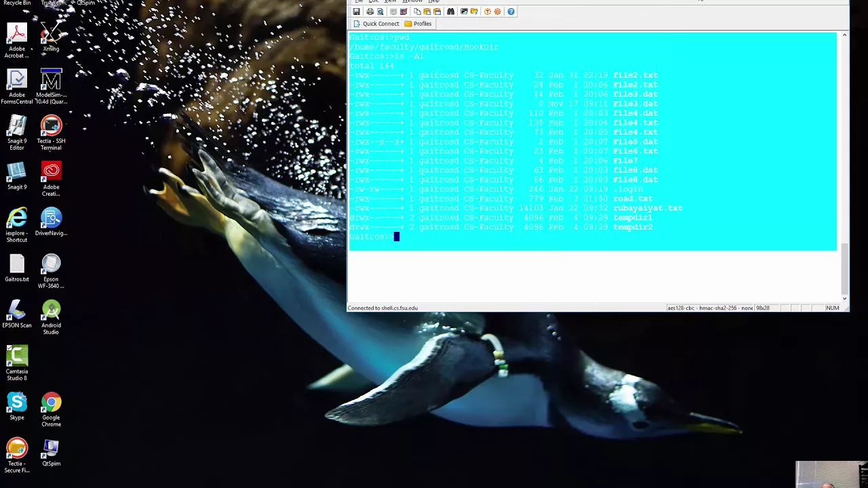
Task: Click the NUM indicator in the status bar
Action: pyautogui.click(x=833, y=308)
